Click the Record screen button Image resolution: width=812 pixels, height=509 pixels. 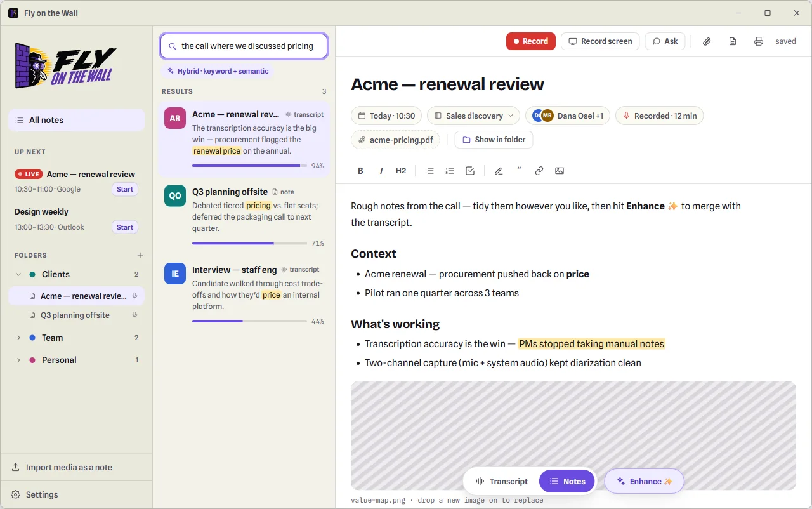[x=600, y=41]
